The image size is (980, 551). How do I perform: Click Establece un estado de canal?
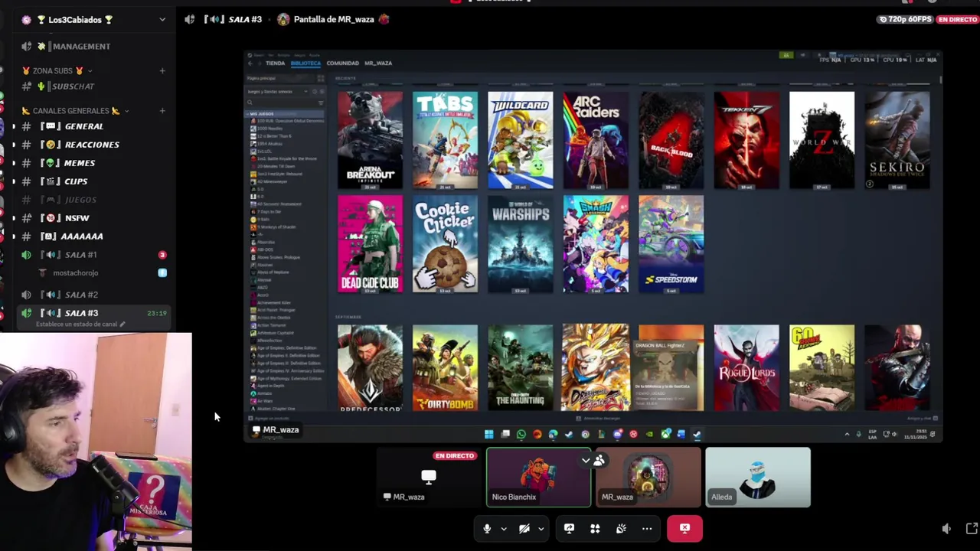pyautogui.click(x=80, y=324)
